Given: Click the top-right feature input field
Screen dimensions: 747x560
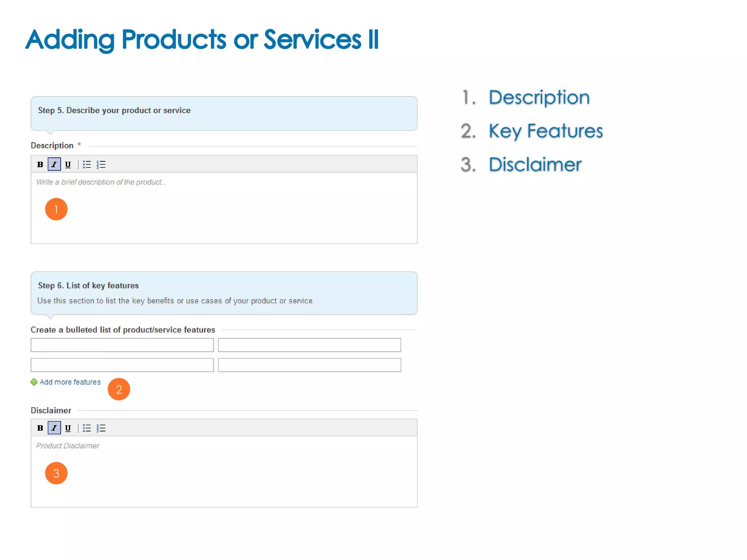Looking at the screenshot, I should pyautogui.click(x=309, y=345).
